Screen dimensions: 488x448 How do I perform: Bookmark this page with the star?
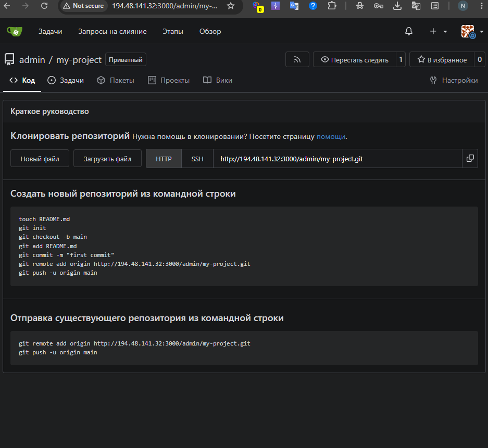click(231, 6)
